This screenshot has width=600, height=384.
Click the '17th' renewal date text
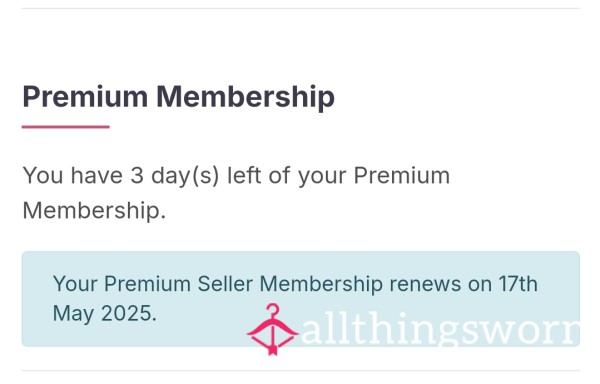point(518,284)
